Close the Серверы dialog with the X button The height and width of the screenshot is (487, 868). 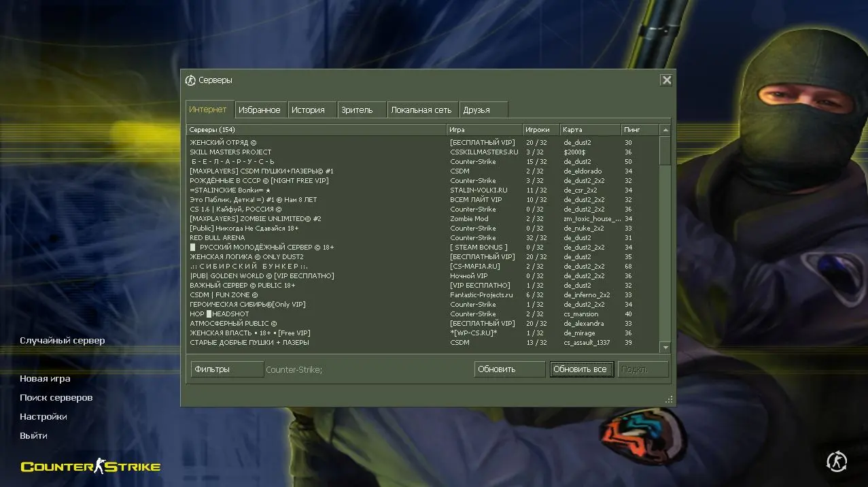click(666, 80)
